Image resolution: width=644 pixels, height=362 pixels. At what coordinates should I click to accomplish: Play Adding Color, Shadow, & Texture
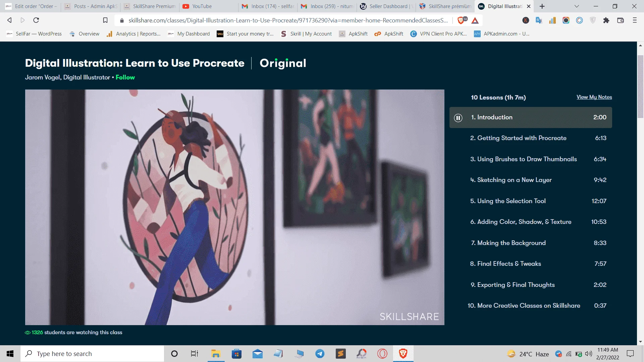pos(531,222)
